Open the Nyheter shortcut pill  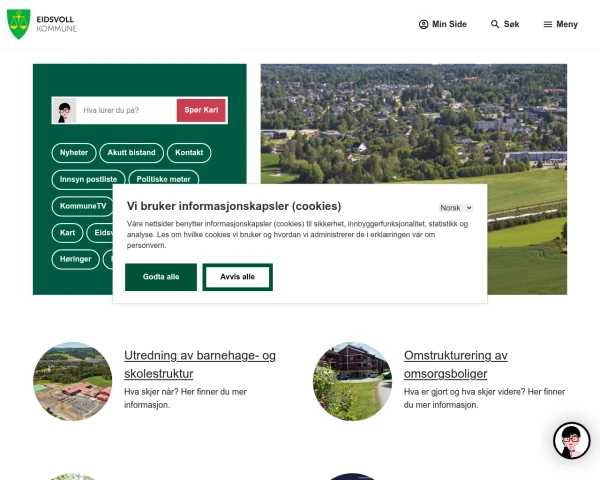(74, 153)
